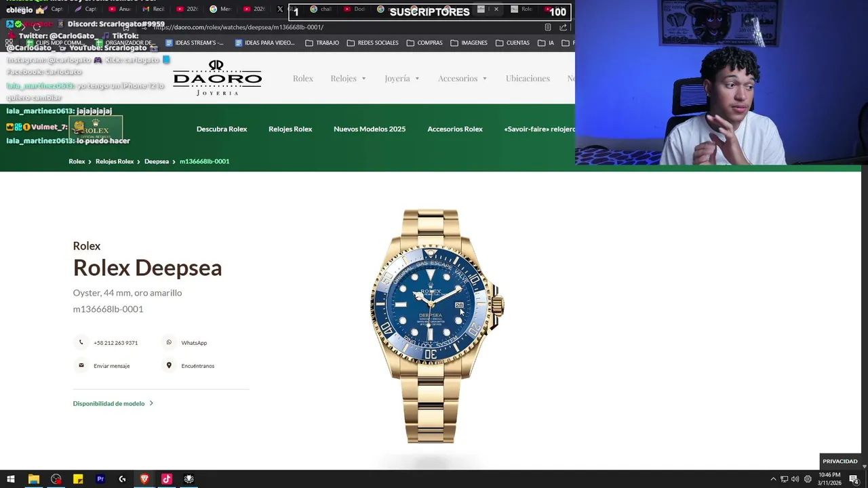868x488 pixels.
Task: Click the PRIVACIDAD button
Action: (840, 462)
